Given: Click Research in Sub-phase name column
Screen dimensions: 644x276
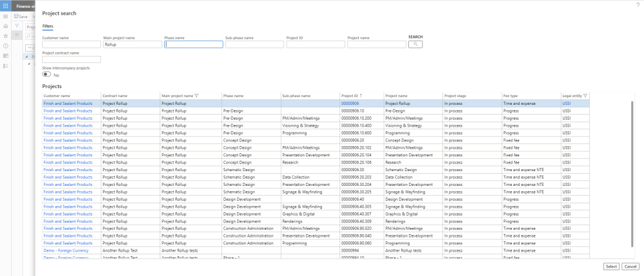Looking at the screenshot, I should coord(310,162).
